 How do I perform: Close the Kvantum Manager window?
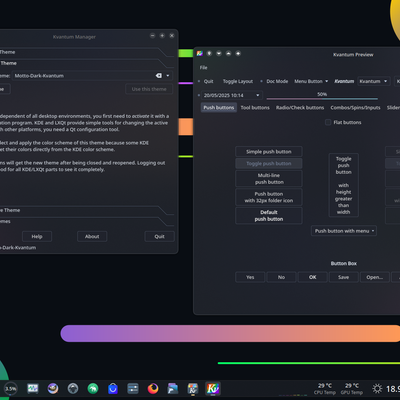[172, 36]
